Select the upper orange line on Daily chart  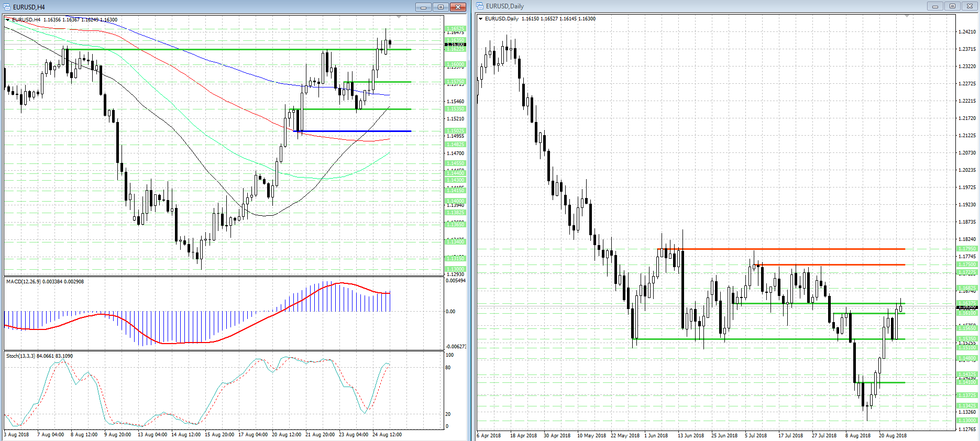point(786,249)
